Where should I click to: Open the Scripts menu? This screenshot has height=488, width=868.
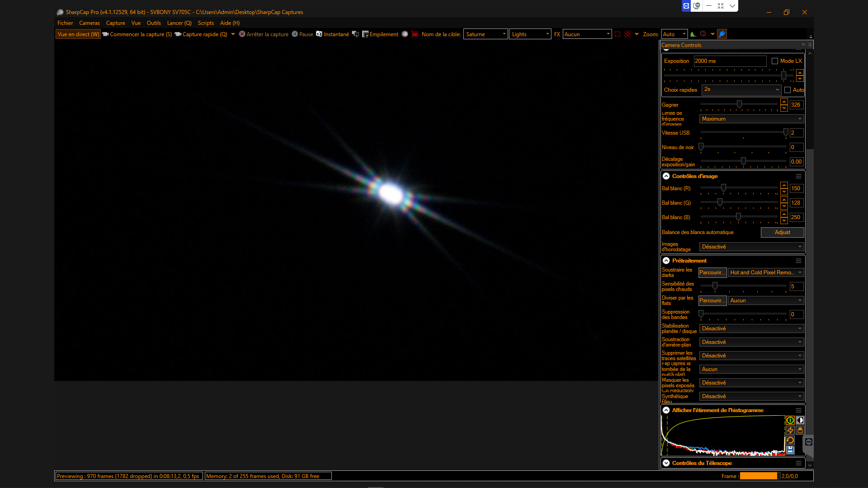click(206, 23)
